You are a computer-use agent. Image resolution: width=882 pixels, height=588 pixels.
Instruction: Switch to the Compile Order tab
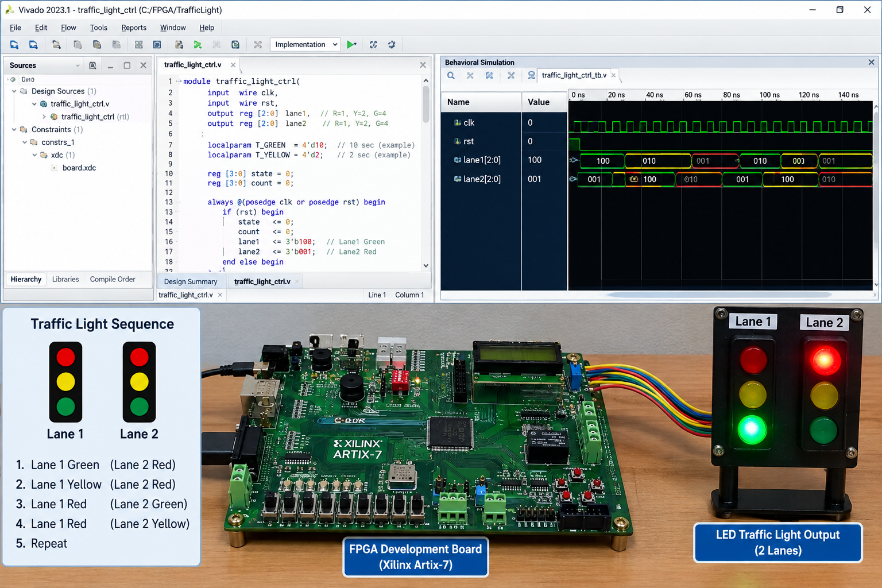coord(113,280)
